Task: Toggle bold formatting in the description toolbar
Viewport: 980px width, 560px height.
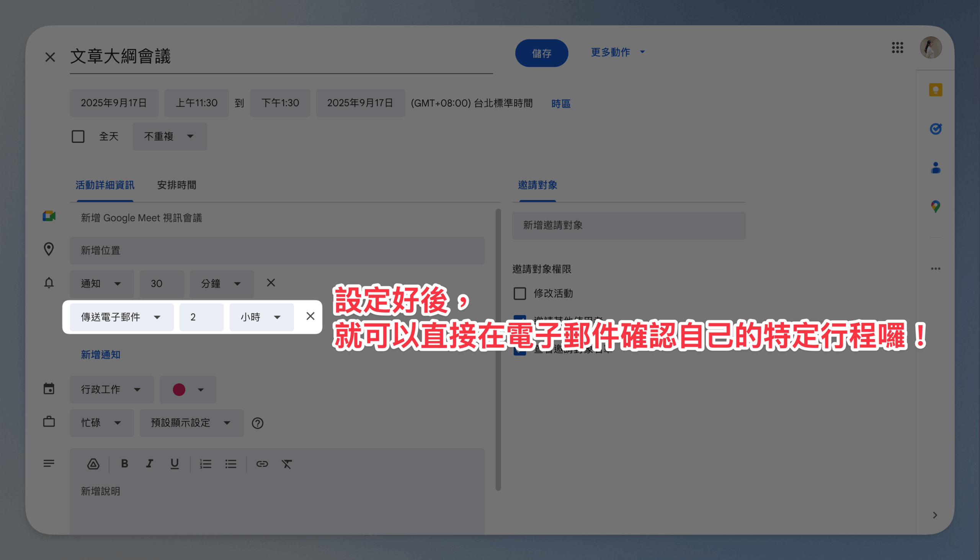Action: 124,464
